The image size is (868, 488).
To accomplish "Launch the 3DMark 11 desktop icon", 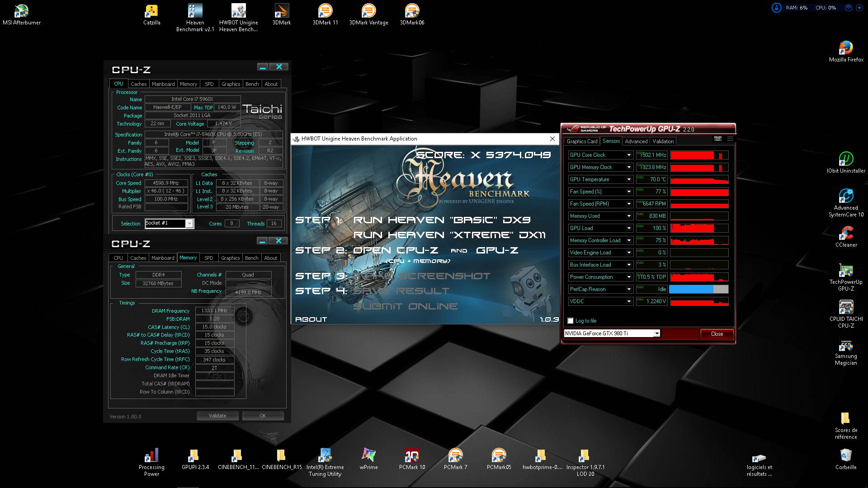I will pos(325,14).
